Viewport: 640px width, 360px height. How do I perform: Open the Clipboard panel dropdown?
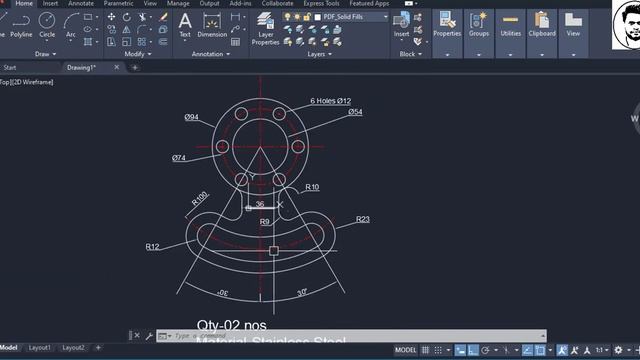click(542, 55)
